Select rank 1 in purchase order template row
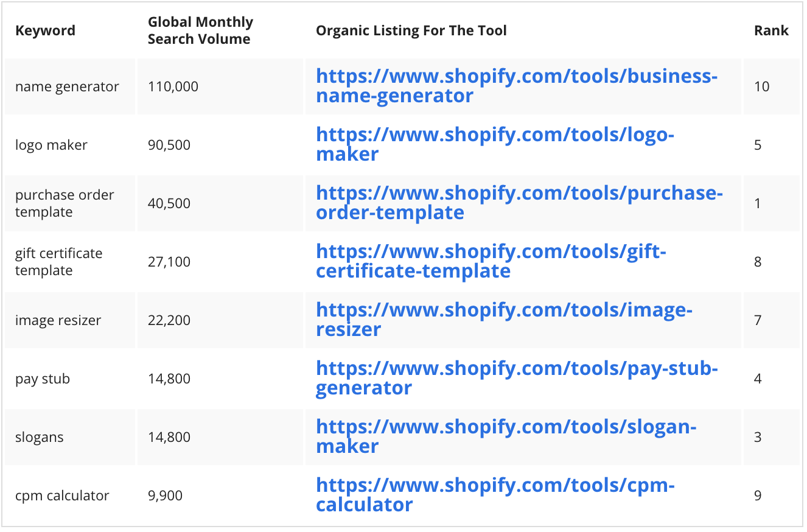 click(758, 203)
